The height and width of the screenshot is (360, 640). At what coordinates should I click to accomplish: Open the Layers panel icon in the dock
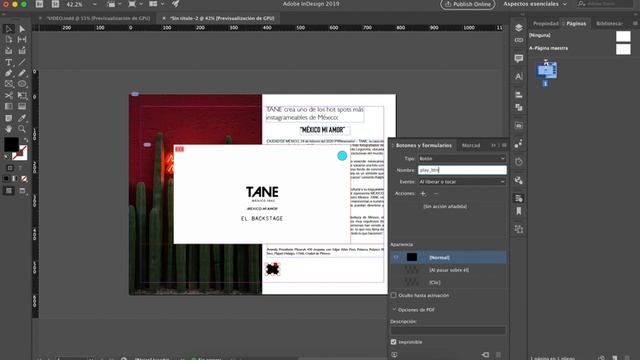pos(519,27)
